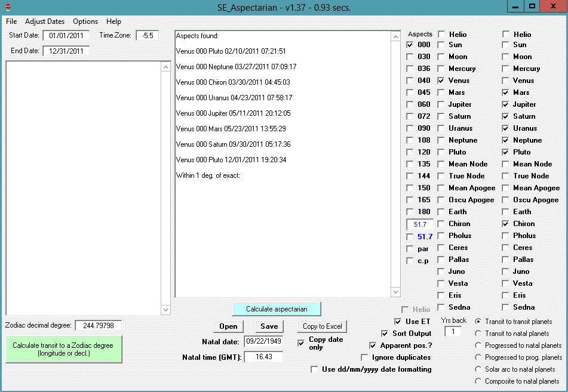This screenshot has height=392, width=568.
Task: Uncheck Neptune in second planet column
Action: coord(505,140)
